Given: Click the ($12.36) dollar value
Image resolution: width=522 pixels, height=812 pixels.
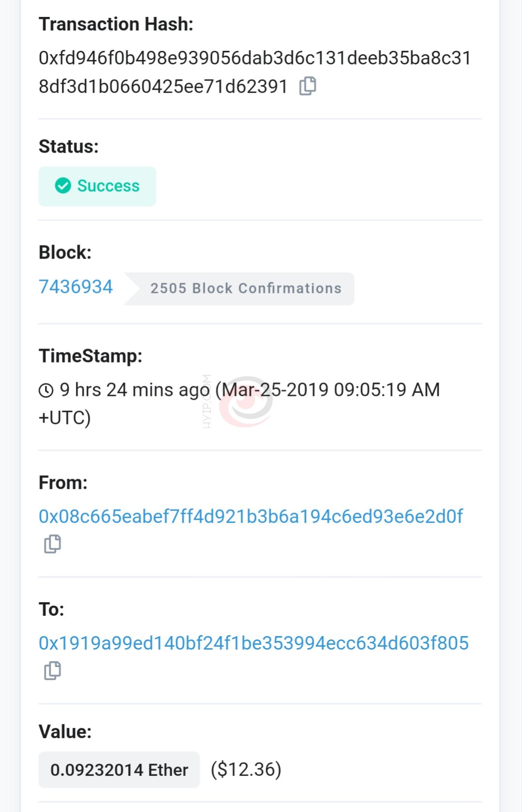Looking at the screenshot, I should (246, 769).
